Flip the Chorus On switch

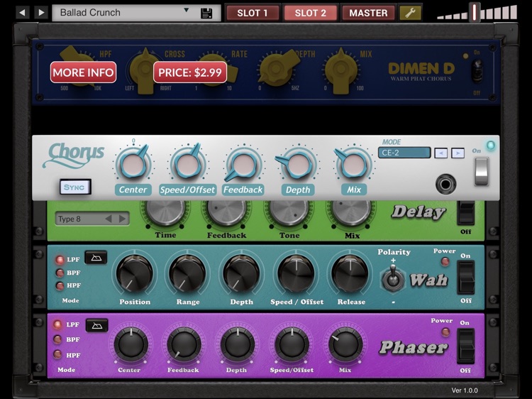482,171
